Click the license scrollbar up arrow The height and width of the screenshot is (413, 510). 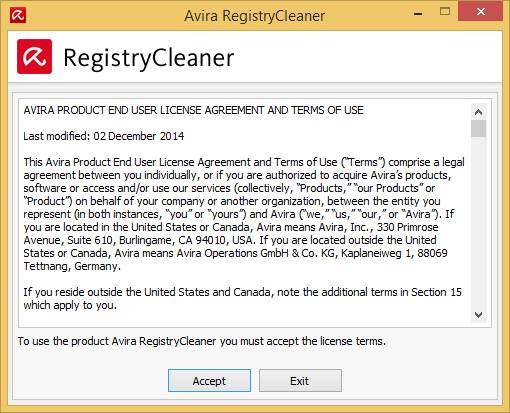click(x=479, y=112)
